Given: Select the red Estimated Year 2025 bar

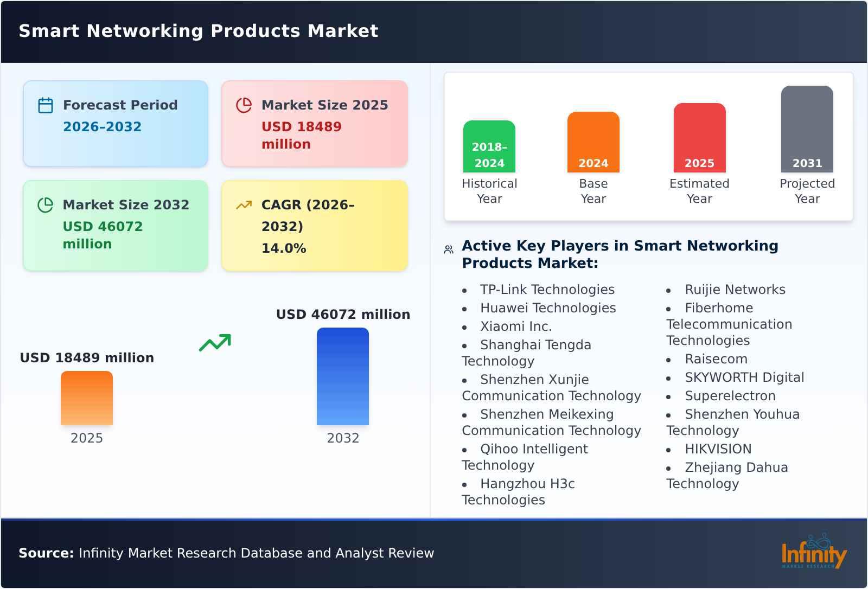Looking at the screenshot, I should [699, 138].
